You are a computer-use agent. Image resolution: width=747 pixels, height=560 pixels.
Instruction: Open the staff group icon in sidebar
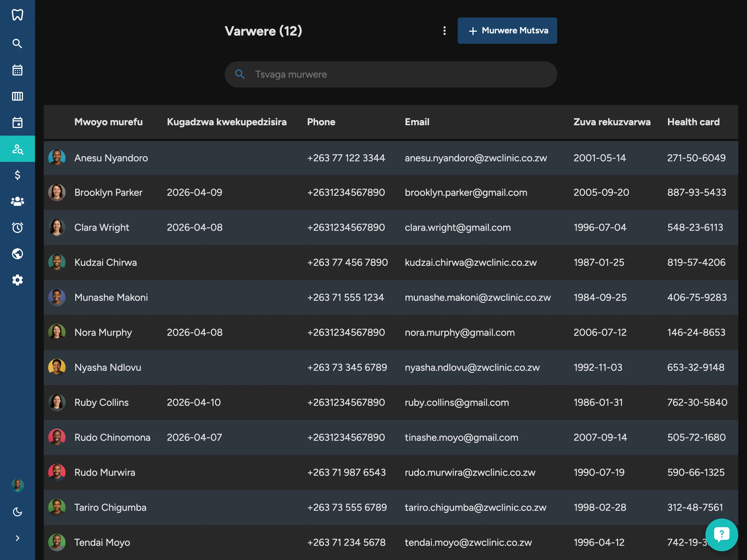[x=17, y=201]
